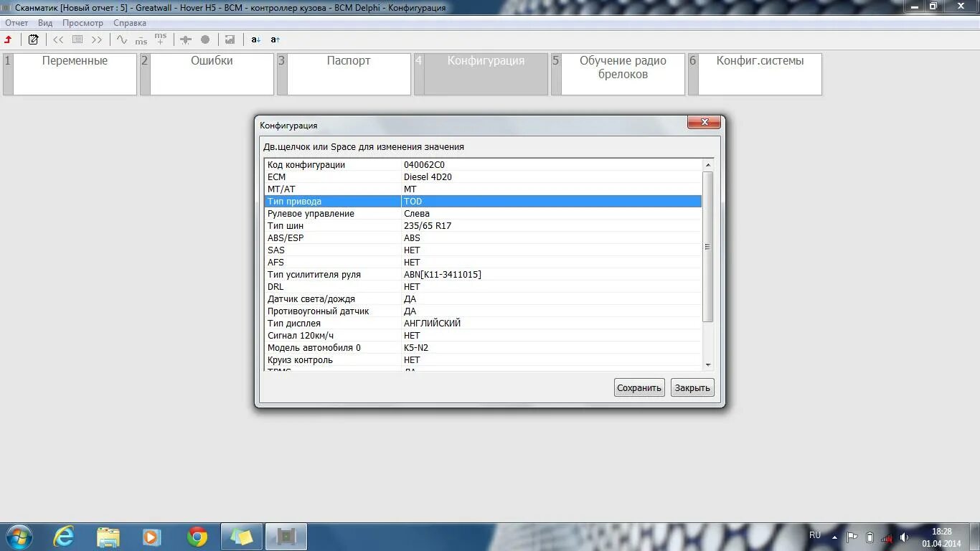Click the chart picture icon in toolbar
The image size is (980, 551).
pyautogui.click(x=230, y=40)
